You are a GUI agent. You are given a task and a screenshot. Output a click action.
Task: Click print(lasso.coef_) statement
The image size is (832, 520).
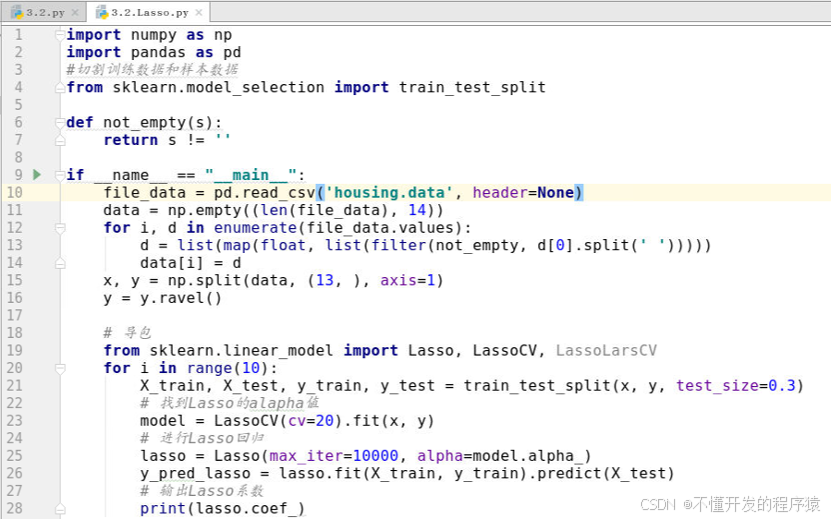pyautogui.click(x=222, y=508)
